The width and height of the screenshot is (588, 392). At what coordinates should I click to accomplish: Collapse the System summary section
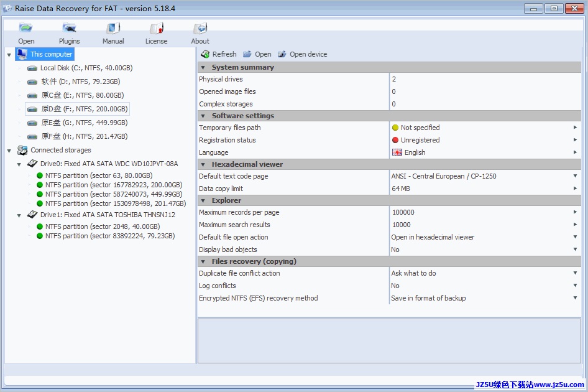click(x=203, y=68)
